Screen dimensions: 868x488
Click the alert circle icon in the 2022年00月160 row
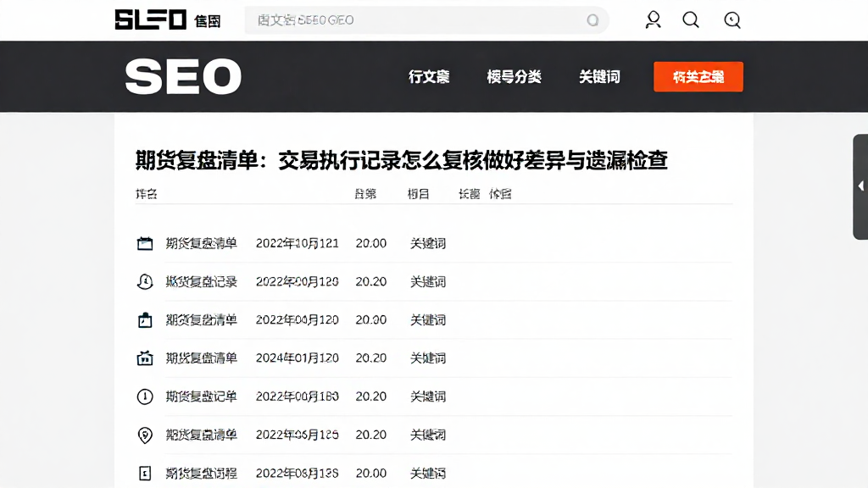click(x=145, y=396)
